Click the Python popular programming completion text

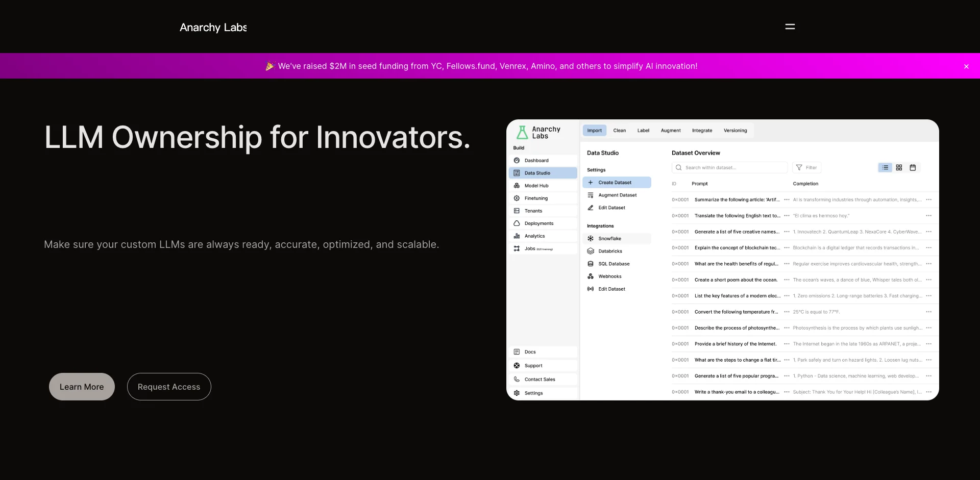pyautogui.click(x=855, y=376)
